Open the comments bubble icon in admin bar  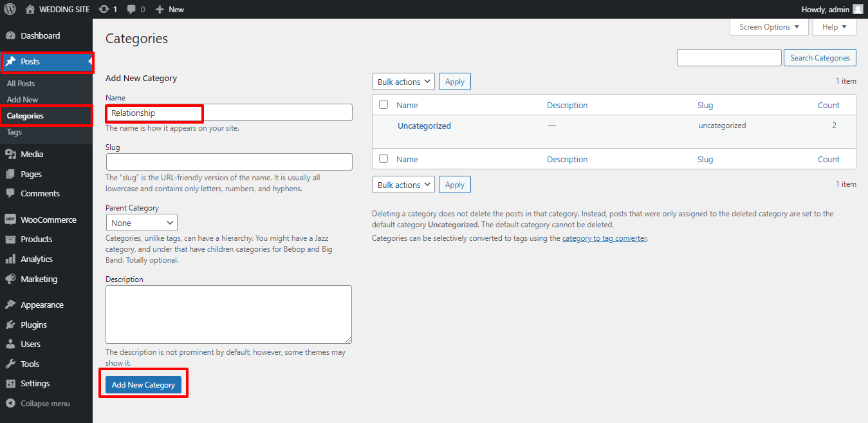132,9
